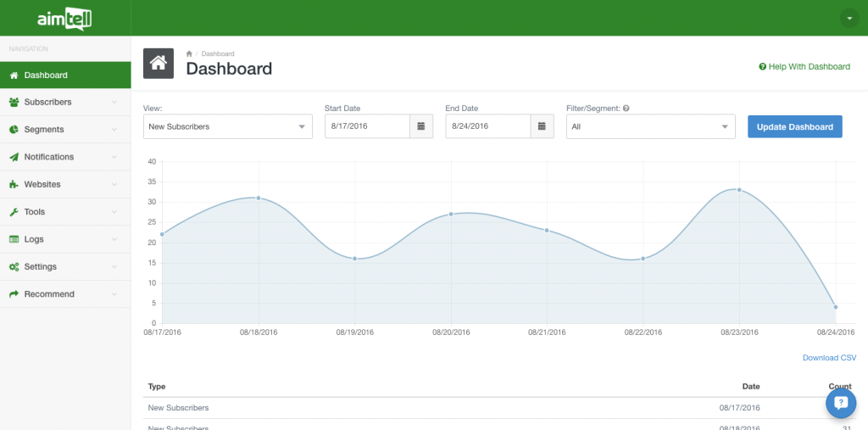Click the Update Dashboard button

click(x=794, y=126)
